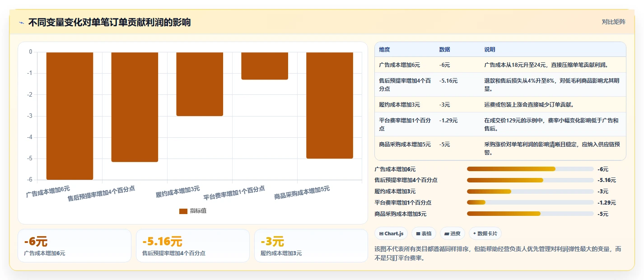Click the Chart.js tag chip
Viewport: 644px width, 280px height.
(x=391, y=233)
